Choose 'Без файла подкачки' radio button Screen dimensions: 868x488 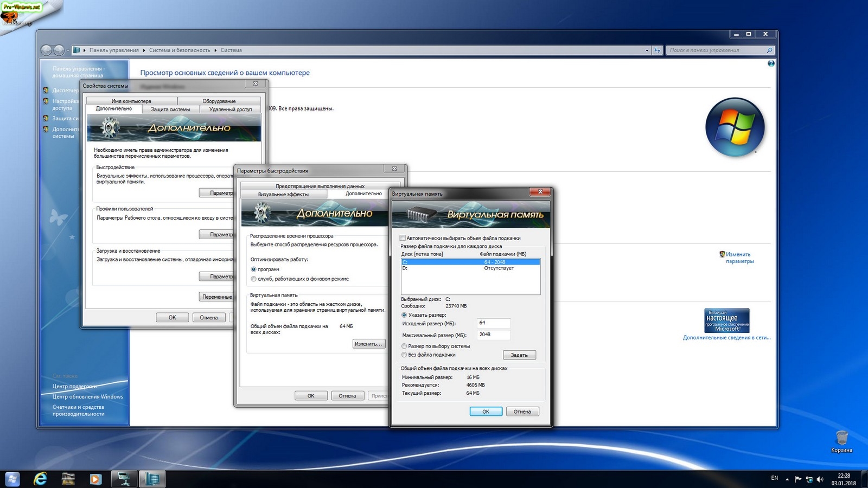tap(404, 355)
